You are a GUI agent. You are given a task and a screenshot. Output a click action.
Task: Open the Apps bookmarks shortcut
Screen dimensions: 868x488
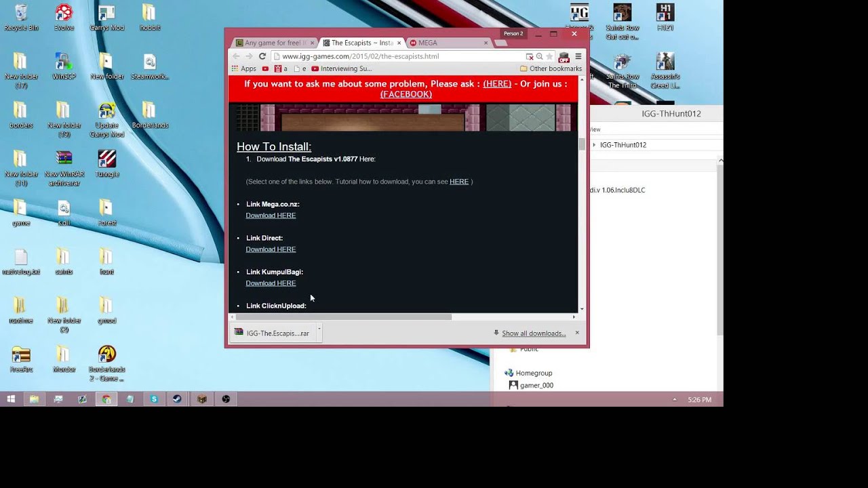(244, 68)
